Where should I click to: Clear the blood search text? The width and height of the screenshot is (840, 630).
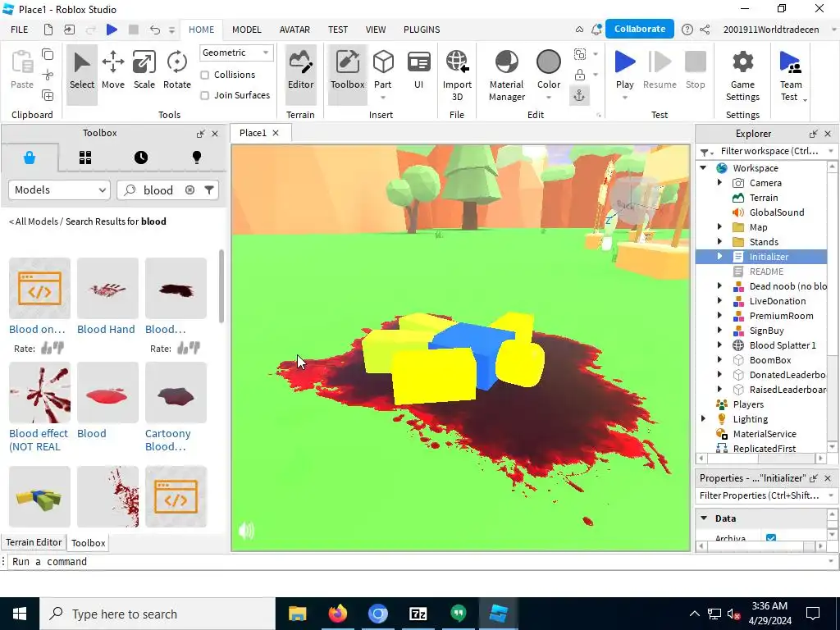coord(189,190)
